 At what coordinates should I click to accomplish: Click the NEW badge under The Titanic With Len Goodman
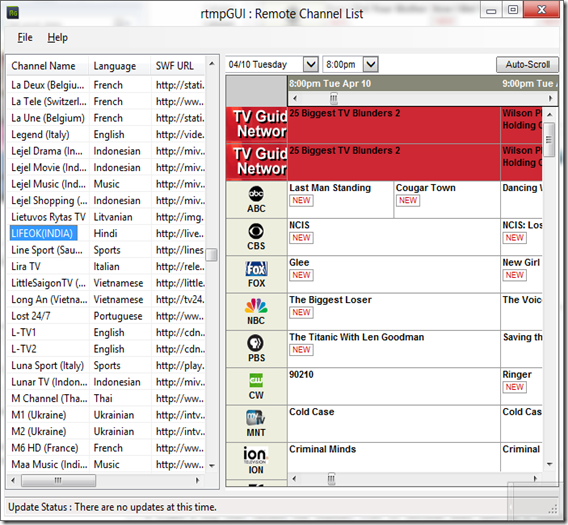[x=301, y=350]
